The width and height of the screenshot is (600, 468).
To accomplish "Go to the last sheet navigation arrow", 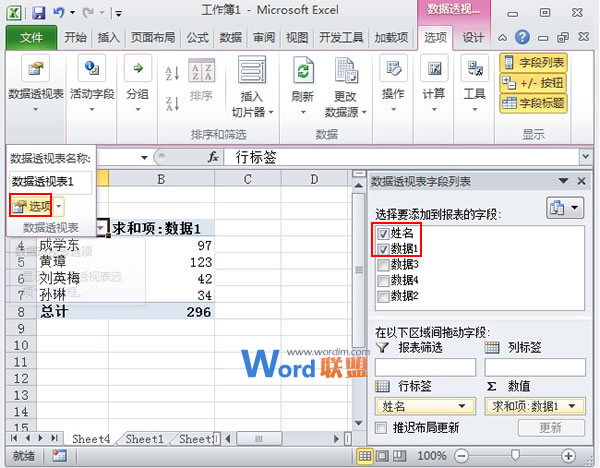I will (x=54, y=439).
